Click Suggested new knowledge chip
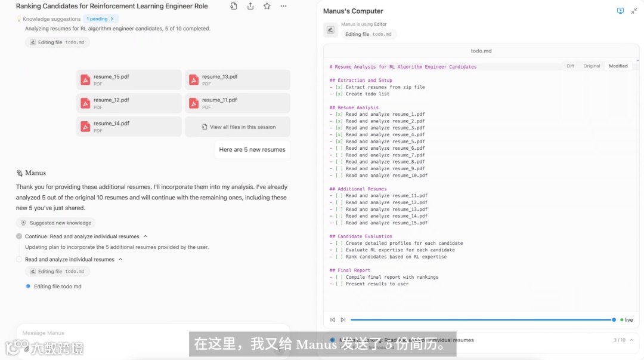Image resolution: width=644 pixels, height=360 pixels. click(56, 223)
